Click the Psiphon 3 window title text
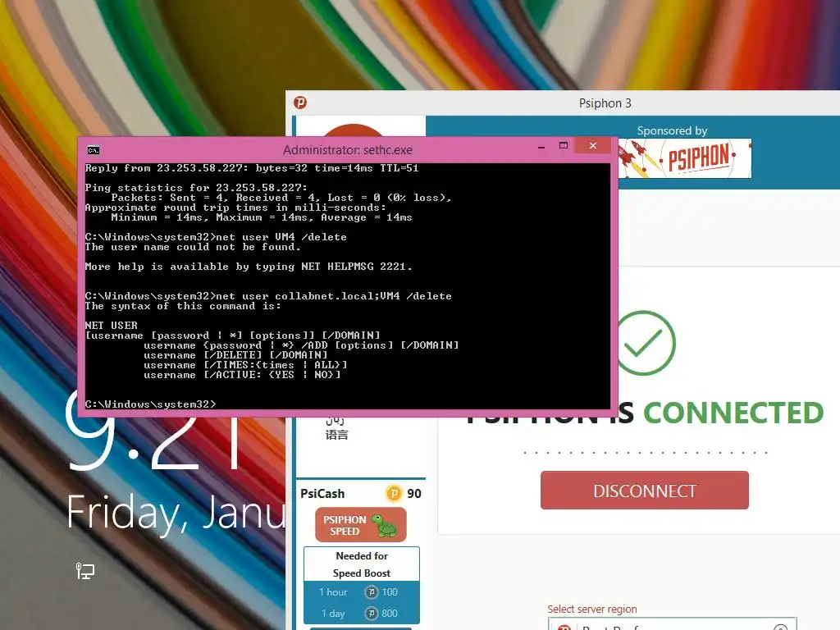 [x=605, y=103]
